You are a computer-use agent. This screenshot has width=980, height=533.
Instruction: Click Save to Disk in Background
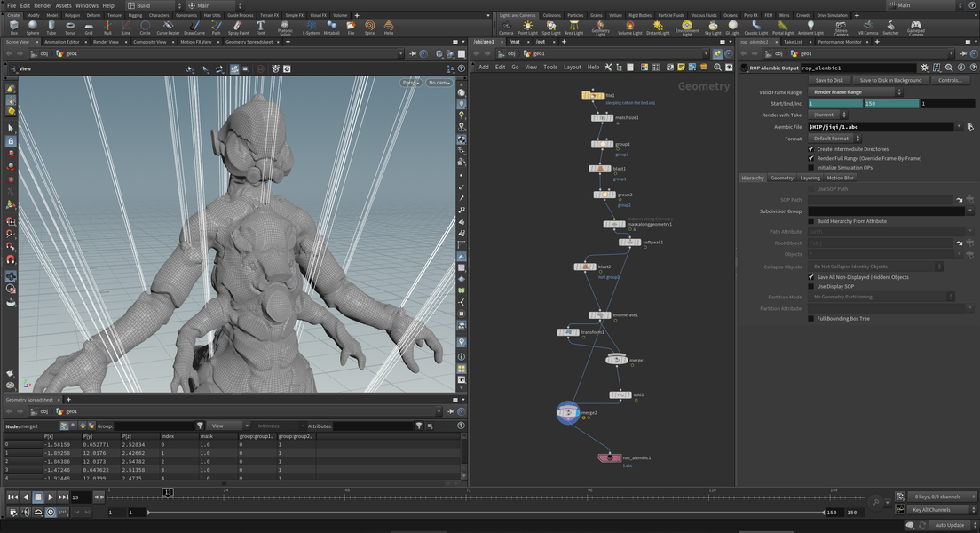pyautogui.click(x=890, y=80)
